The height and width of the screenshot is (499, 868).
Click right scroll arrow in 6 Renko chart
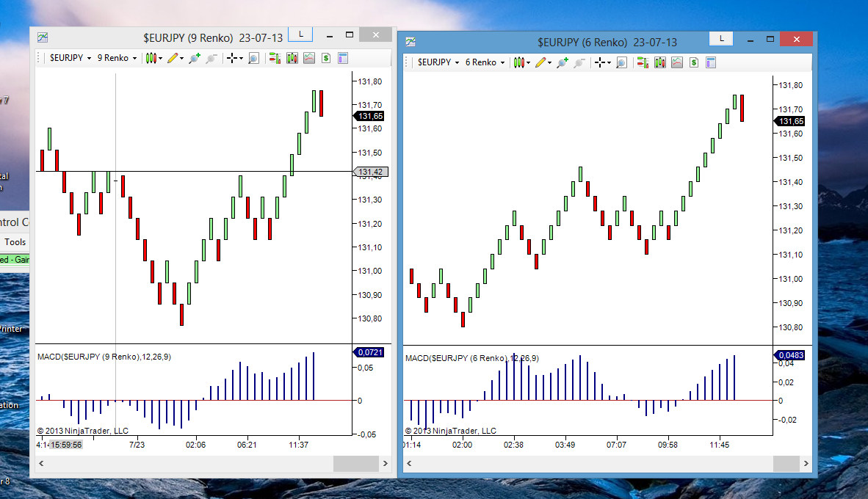point(806,464)
